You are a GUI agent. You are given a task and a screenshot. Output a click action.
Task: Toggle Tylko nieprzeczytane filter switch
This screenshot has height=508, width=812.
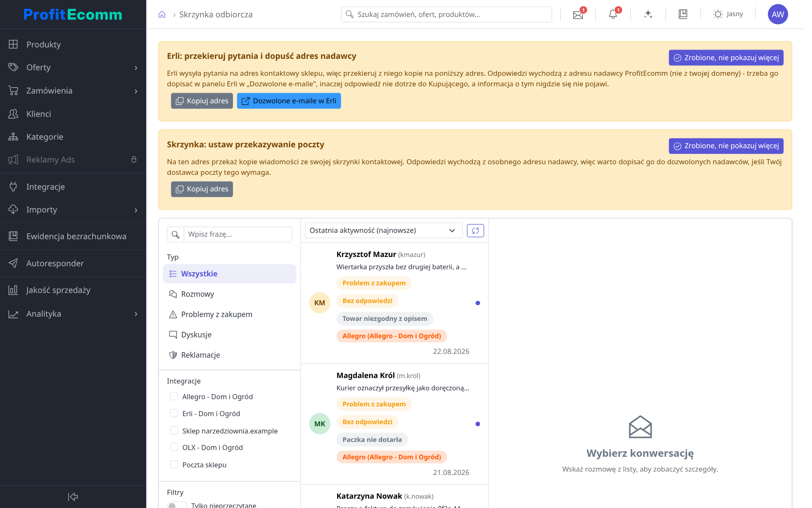[x=177, y=505]
